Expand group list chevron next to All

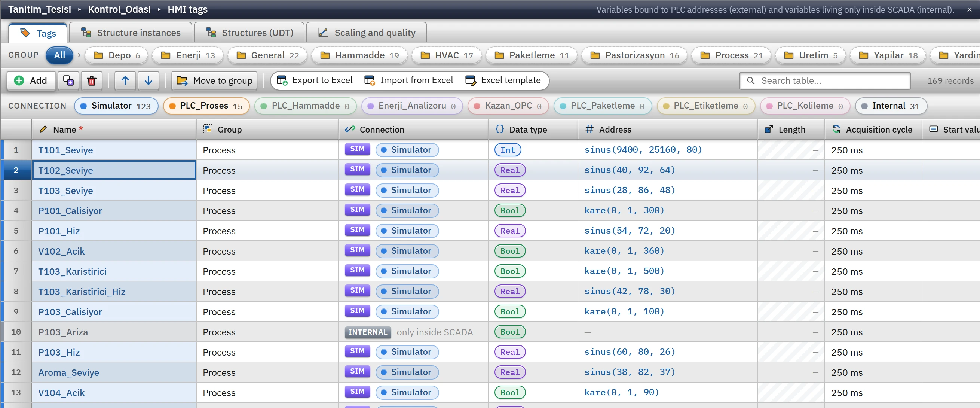pos(79,55)
